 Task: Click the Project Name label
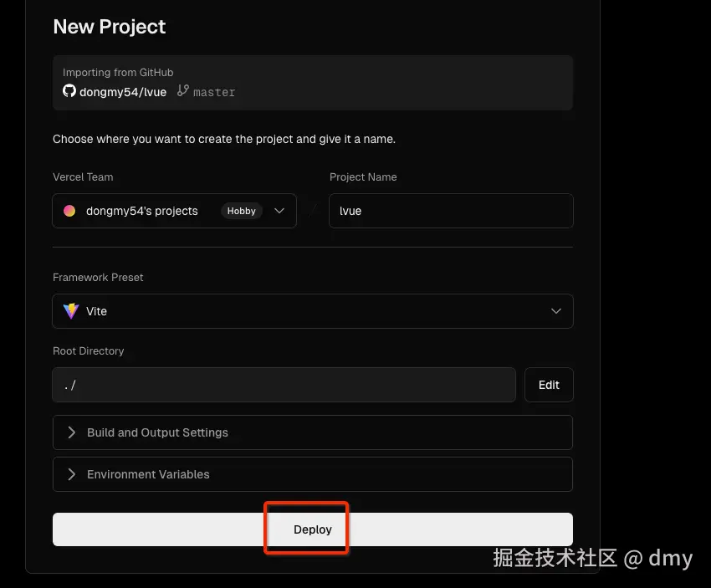click(x=363, y=177)
